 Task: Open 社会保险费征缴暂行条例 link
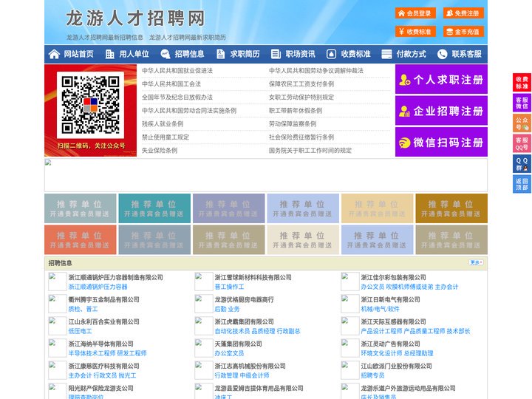coord(301,137)
